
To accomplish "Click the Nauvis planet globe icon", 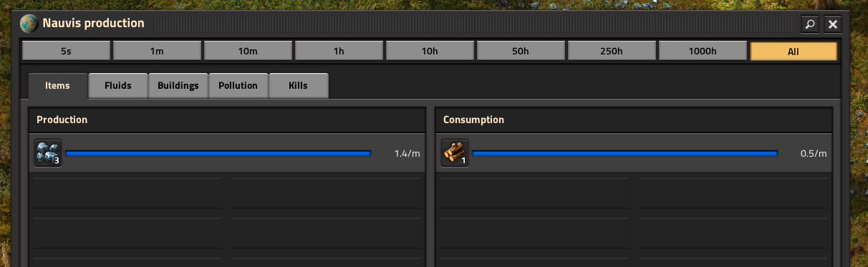I will pyautogui.click(x=29, y=23).
